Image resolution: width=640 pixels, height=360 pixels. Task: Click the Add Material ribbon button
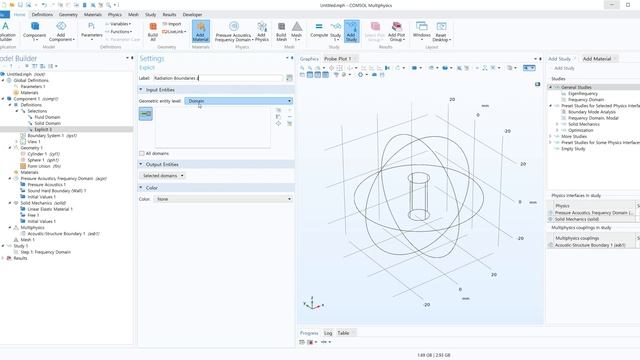(x=200, y=31)
